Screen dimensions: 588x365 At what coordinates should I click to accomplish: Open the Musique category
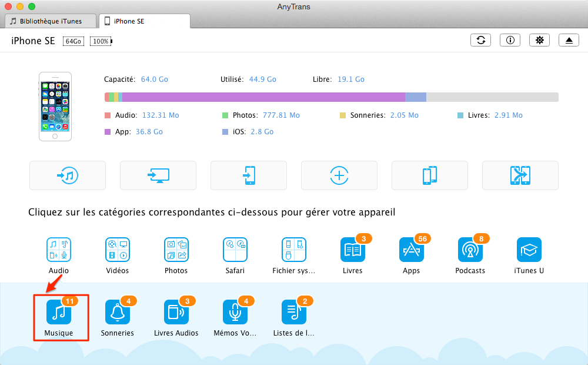point(59,313)
